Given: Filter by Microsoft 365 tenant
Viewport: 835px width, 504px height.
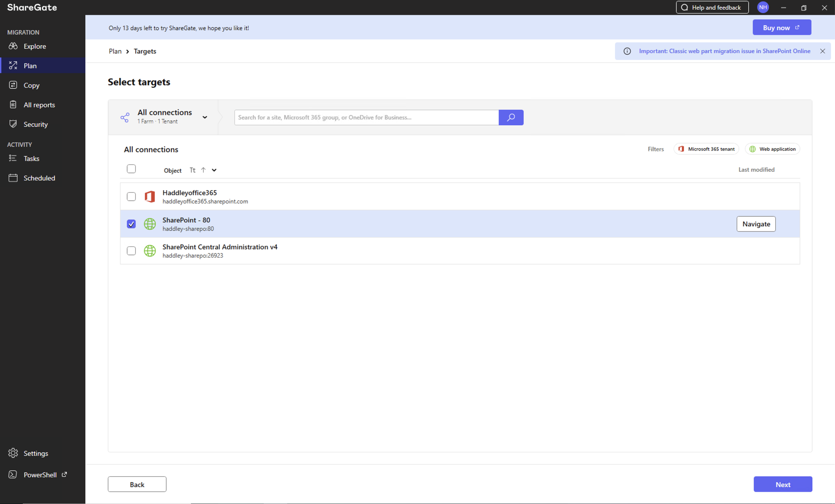Looking at the screenshot, I should pos(706,149).
